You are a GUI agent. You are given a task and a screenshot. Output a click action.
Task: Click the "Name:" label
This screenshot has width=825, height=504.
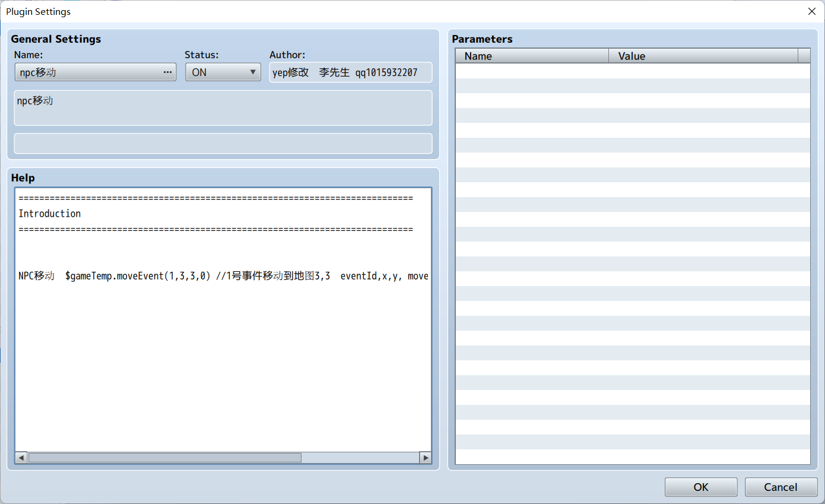(29, 55)
